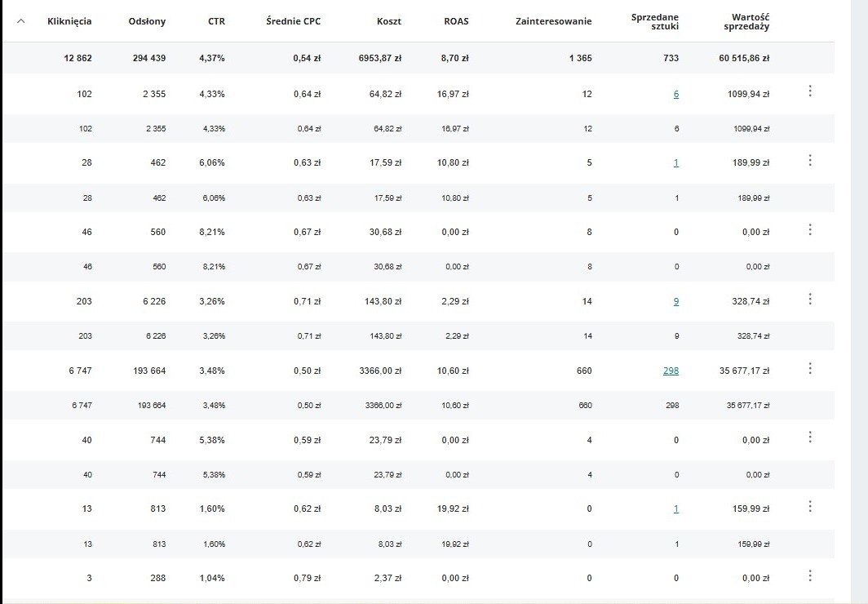Open kebab menu for row with 40 clicks
The width and height of the screenshot is (868, 604).
809,437
